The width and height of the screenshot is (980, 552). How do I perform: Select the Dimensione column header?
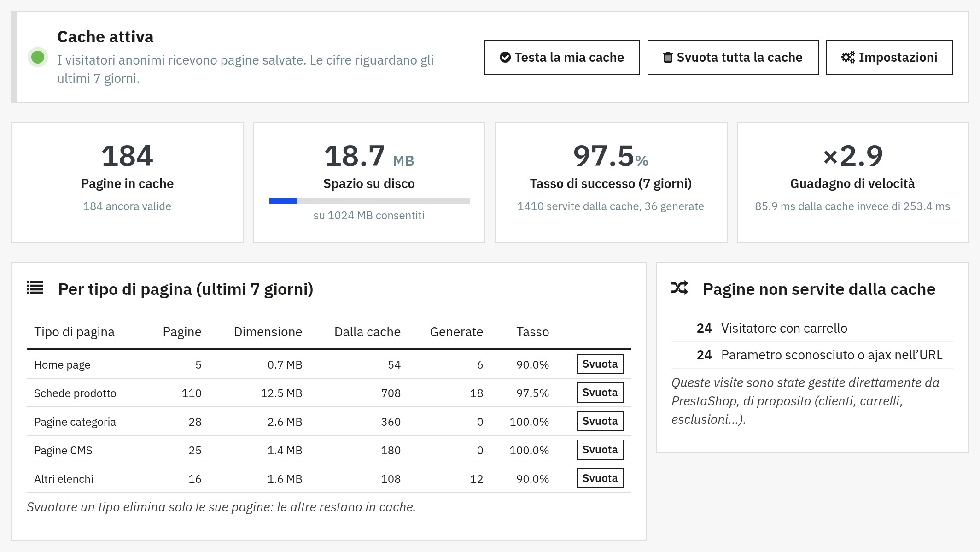point(268,332)
